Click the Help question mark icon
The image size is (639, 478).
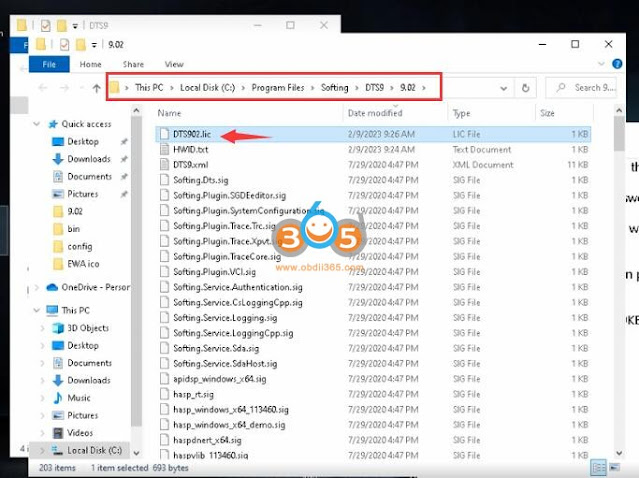point(617,64)
